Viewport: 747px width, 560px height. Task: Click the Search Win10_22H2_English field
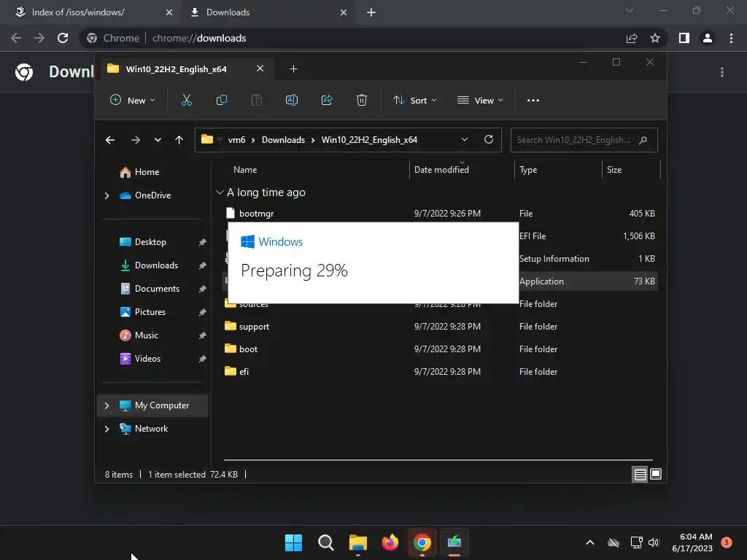584,140
